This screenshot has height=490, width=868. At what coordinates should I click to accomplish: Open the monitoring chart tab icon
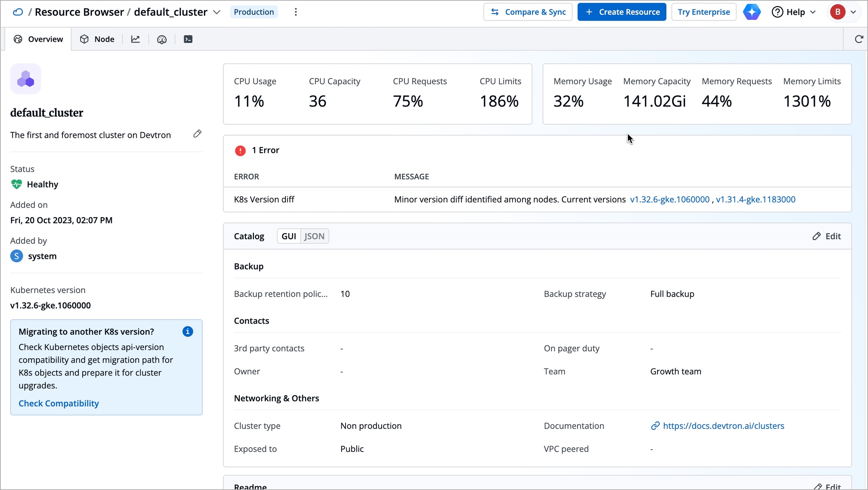click(135, 39)
